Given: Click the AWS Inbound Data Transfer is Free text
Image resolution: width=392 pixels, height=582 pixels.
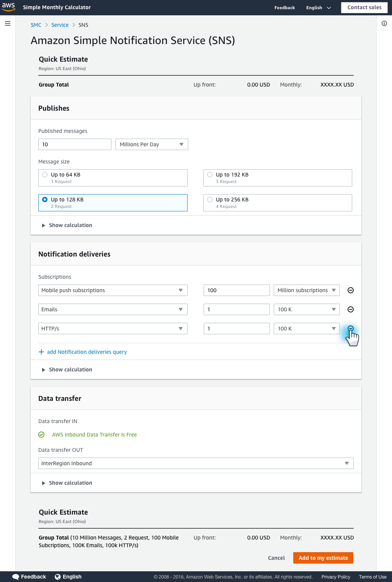Looking at the screenshot, I should tap(94, 435).
